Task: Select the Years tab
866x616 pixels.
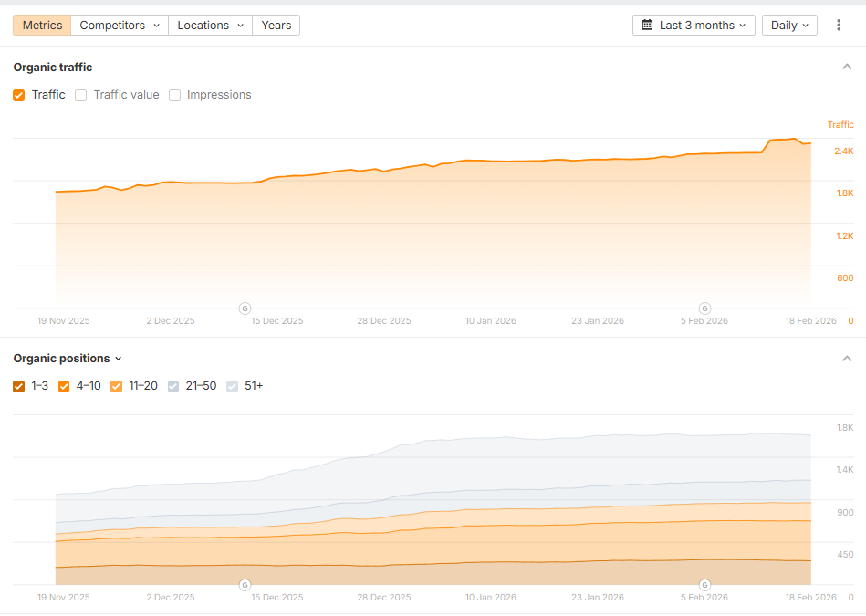Action: 276,26
